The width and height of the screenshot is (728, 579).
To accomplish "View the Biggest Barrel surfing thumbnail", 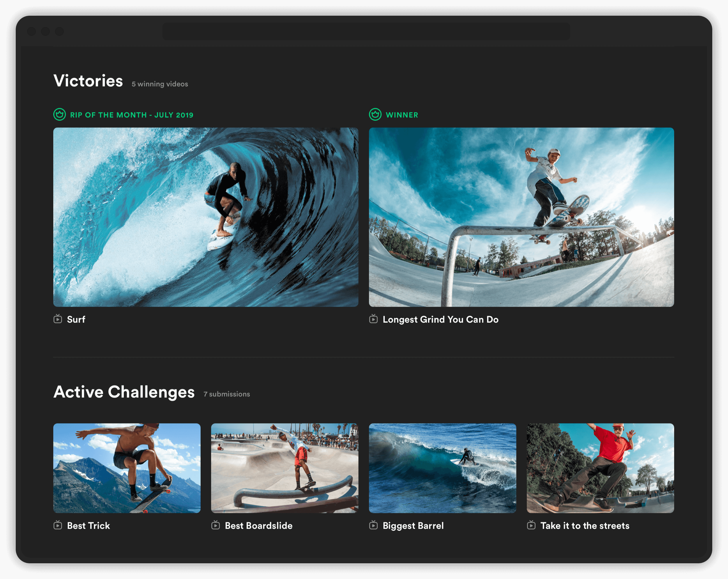I will [442, 468].
